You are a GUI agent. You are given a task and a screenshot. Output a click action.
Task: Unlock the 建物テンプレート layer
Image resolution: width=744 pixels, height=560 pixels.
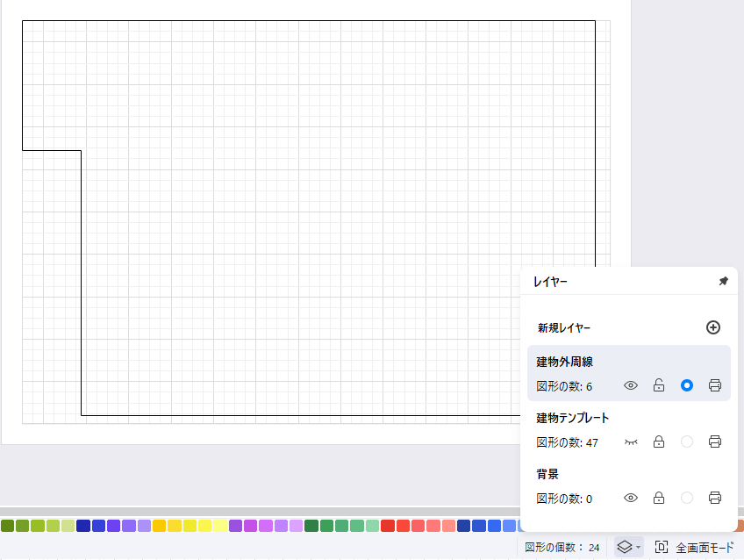(x=659, y=442)
